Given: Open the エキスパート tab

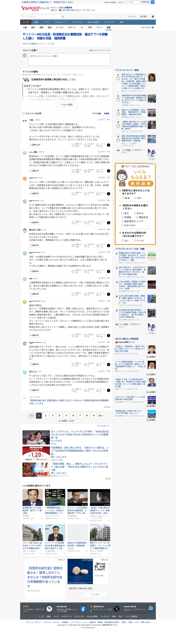Looking at the screenshot, I should 61,22.
